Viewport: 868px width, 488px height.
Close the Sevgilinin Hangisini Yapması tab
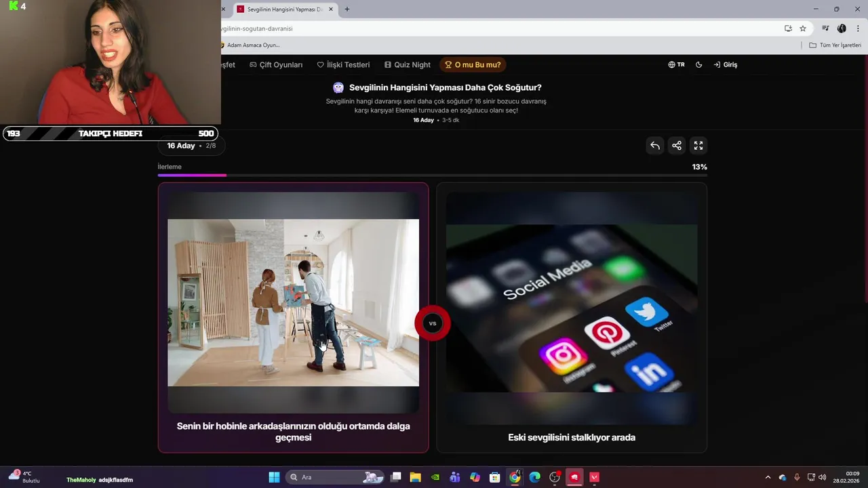(331, 9)
